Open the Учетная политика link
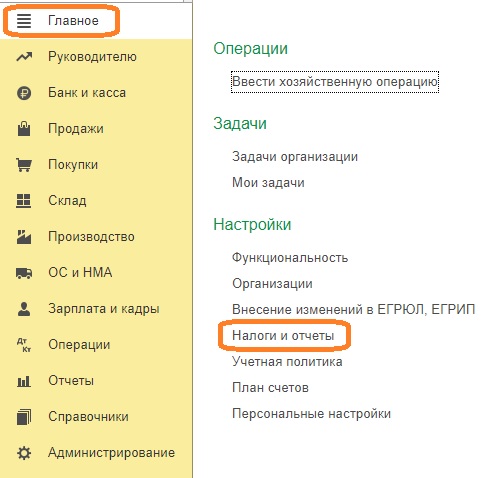Viewport: 498px width, 478px height. pyautogui.click(x=287, y=361)
